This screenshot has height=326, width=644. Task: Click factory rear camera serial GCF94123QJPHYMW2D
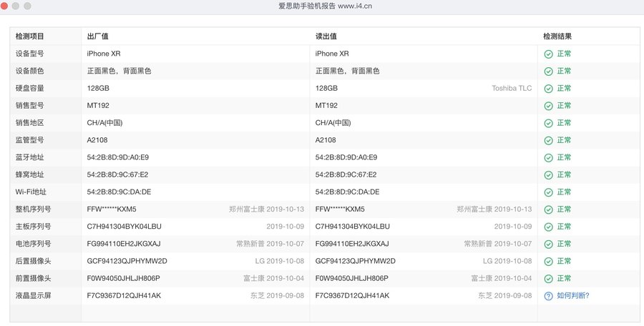(127, 261)
